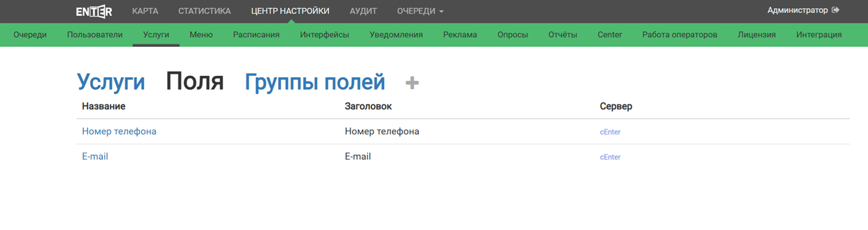This screenshot has height=230, width=868.
Task: Open the Пользователи tab
Action: [95, 35]
